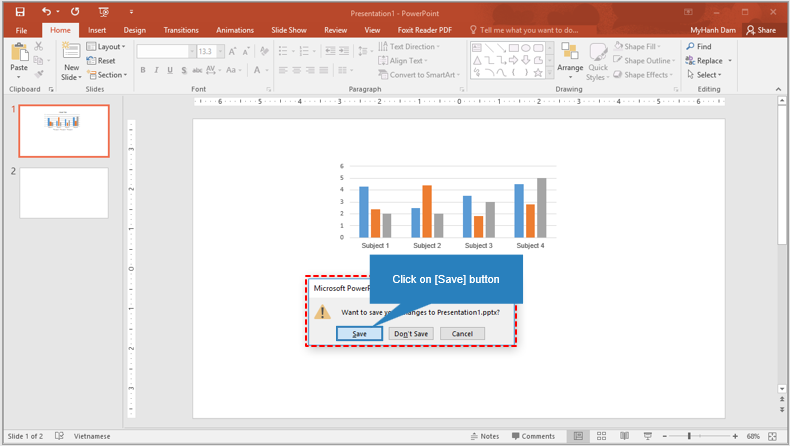Clear all formatting icon
This screenshot has height=446, width=790.
(264, 51)
